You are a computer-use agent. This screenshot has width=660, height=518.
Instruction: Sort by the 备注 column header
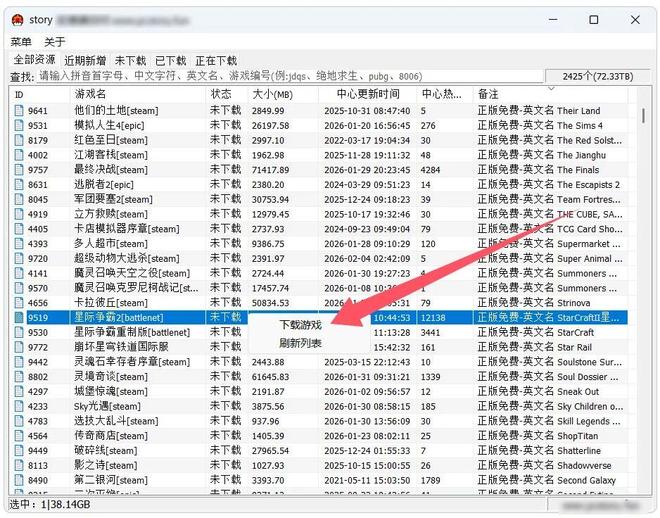tap(551, 94)
